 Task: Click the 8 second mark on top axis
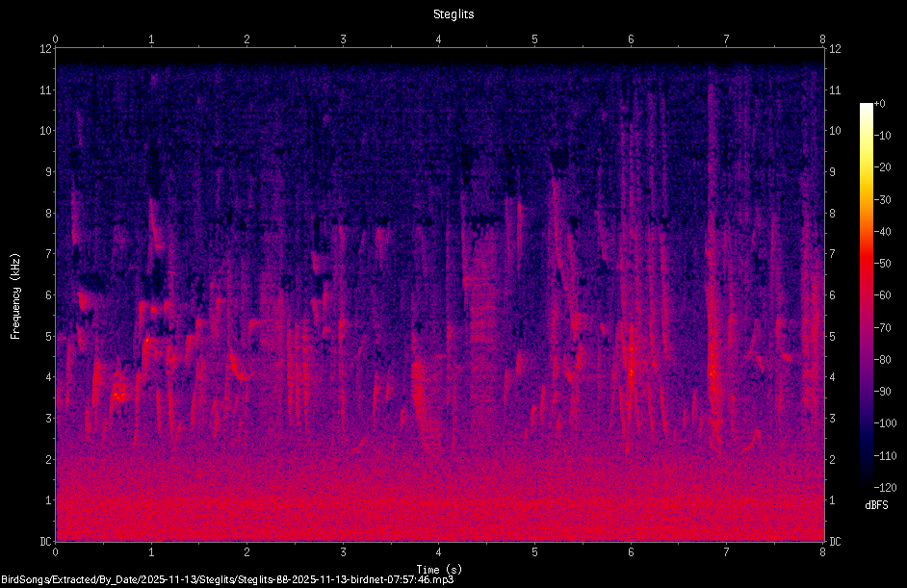(x=822, y=39)
